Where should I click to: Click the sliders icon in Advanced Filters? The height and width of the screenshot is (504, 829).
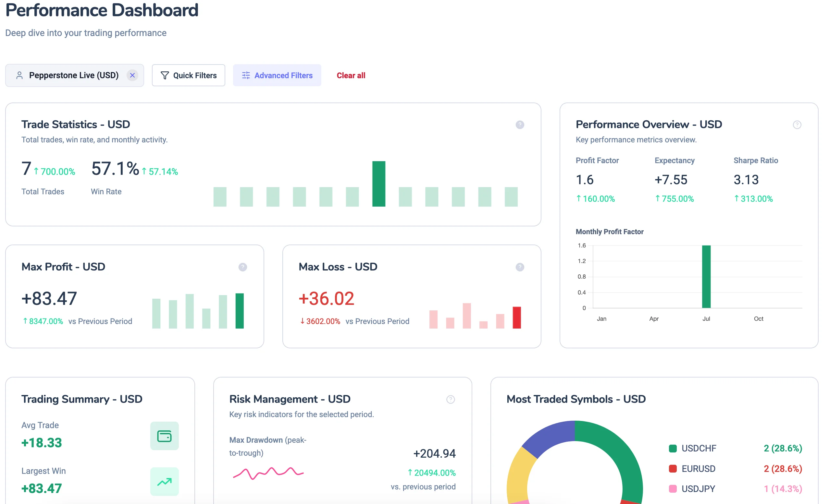coord(247,76)
